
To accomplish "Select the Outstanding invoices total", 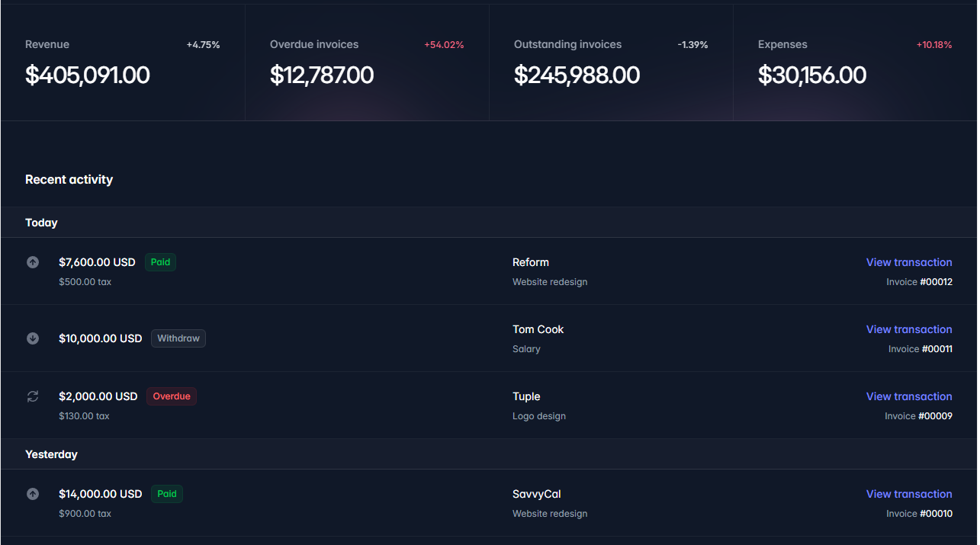I will point(610,61).
